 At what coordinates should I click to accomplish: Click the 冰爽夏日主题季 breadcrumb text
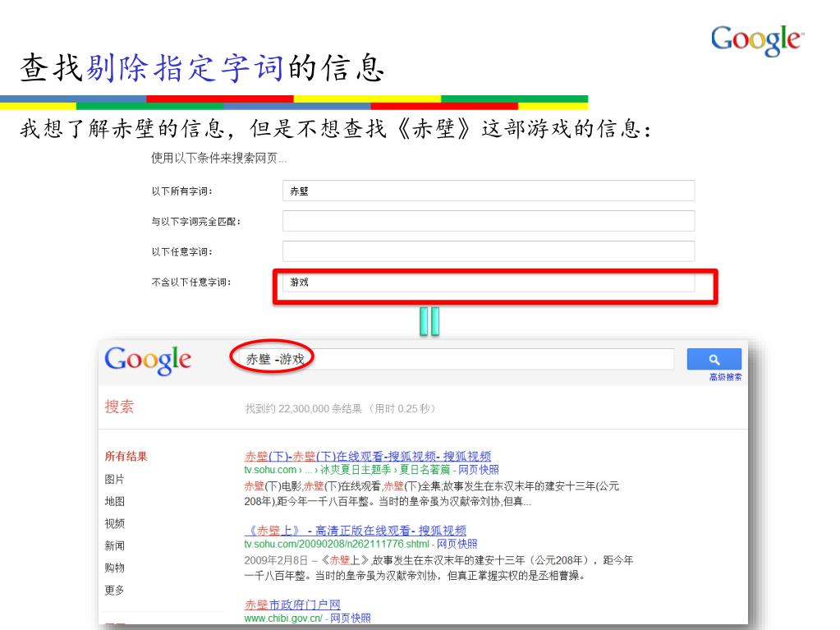(356, 470)
